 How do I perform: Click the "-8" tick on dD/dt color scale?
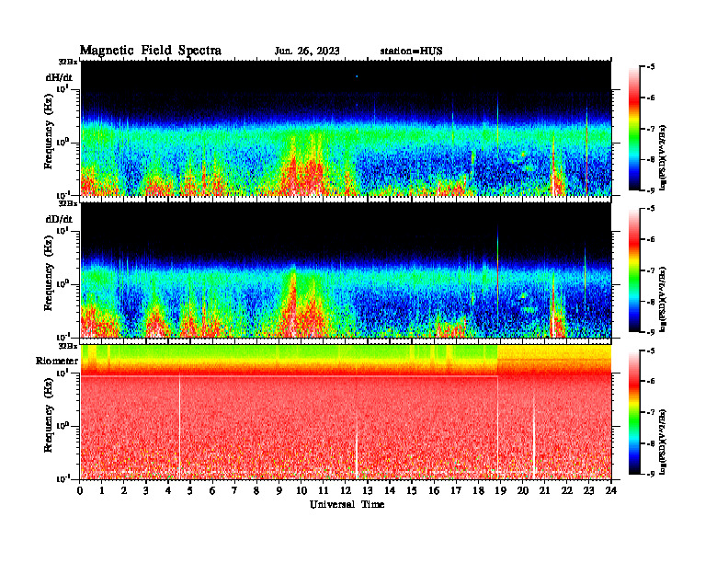point(651,302)
